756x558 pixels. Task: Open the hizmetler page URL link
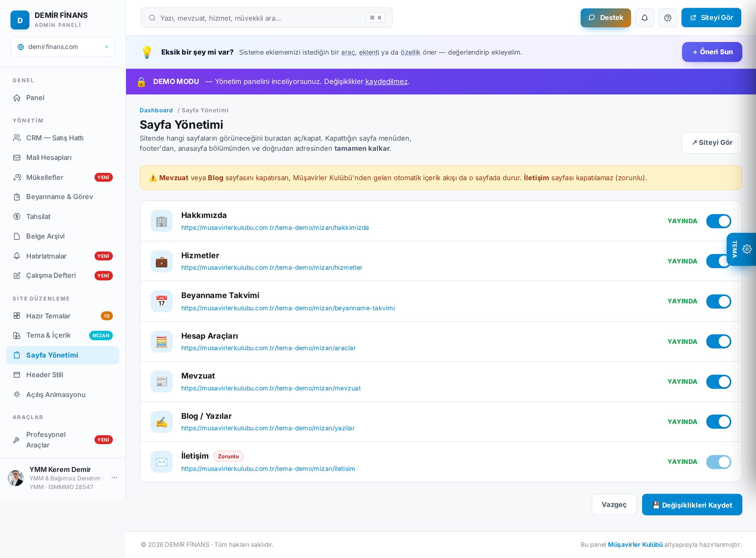(272, 268)
